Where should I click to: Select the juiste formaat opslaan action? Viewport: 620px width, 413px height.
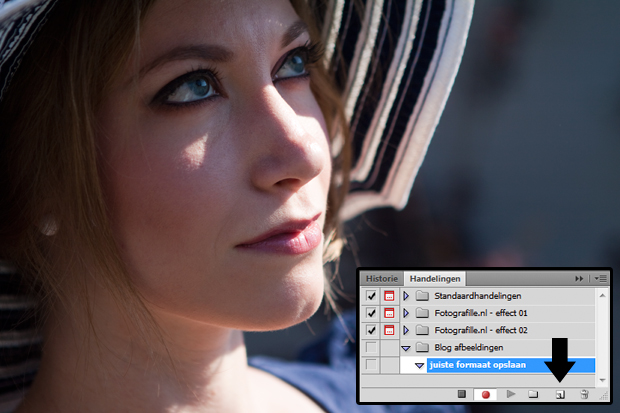click(477, 365)
